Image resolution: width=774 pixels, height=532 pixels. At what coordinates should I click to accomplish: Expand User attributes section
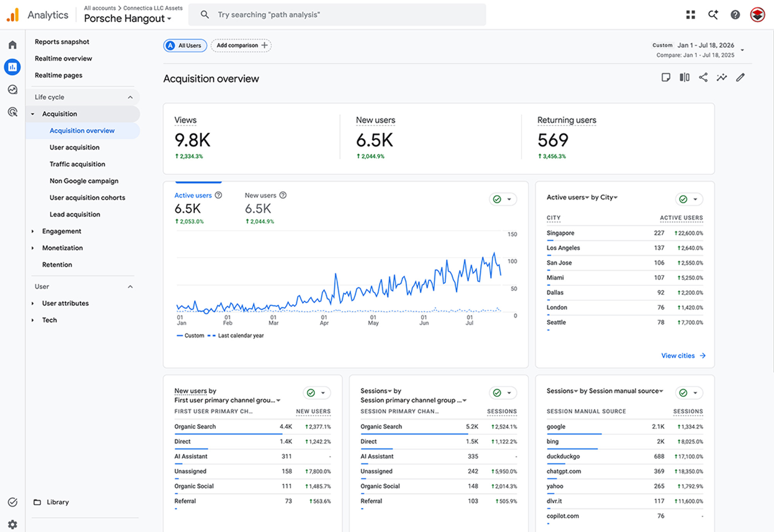[x=33, y=303]
